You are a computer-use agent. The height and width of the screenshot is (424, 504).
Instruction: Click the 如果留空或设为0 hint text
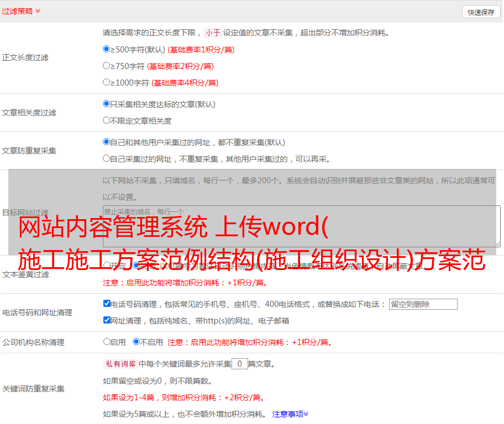click(x=158, y=381)
